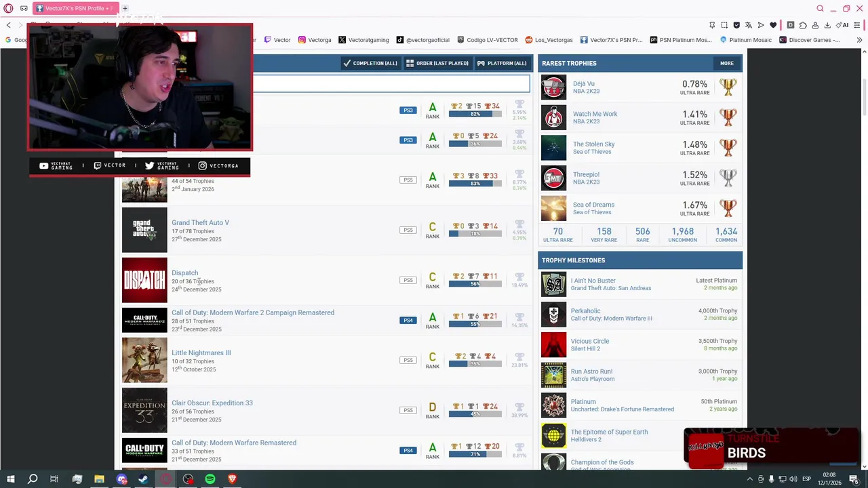This screenshot has height=488, width=868.
Task: Open the page translate icon
Action: pyautogui.click(x=749, y=25)
